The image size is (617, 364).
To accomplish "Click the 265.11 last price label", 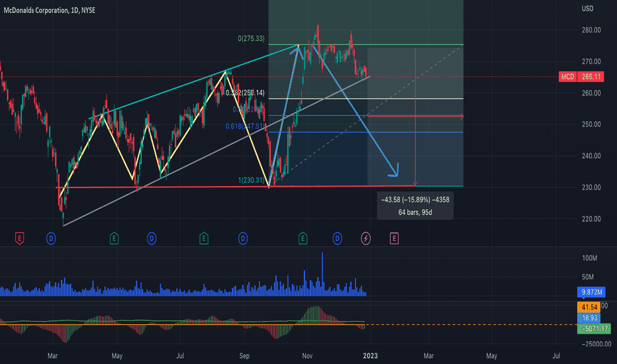I will click(591, 77).
